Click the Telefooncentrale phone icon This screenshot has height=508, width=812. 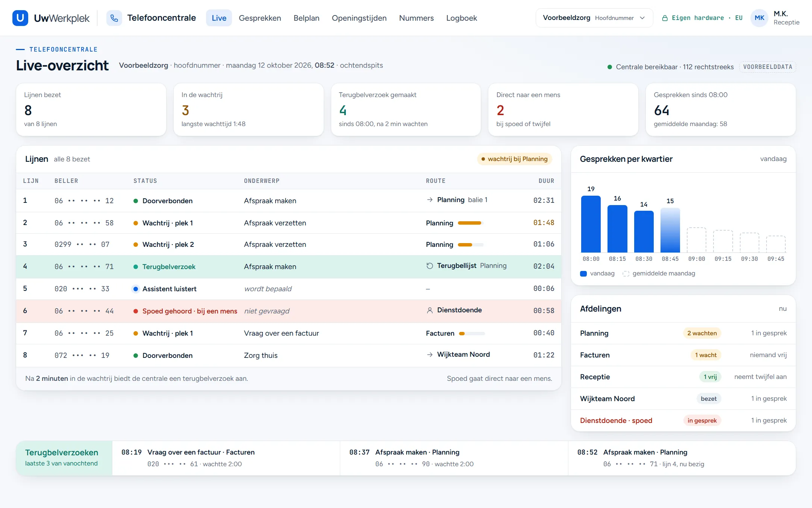point(114,18)
